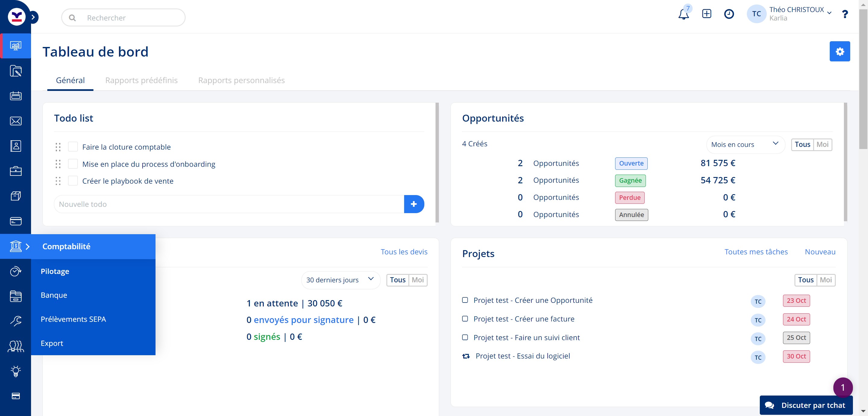Open 'Mois en cours' period dropdown
868x416 pixels.
(745, 144)
